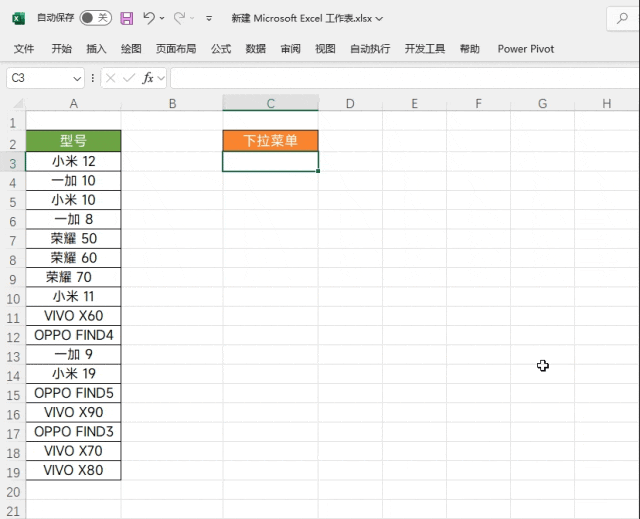Click cell containing VIVO X80
This screenshot has height=519, width=640.
click(73, 470)
